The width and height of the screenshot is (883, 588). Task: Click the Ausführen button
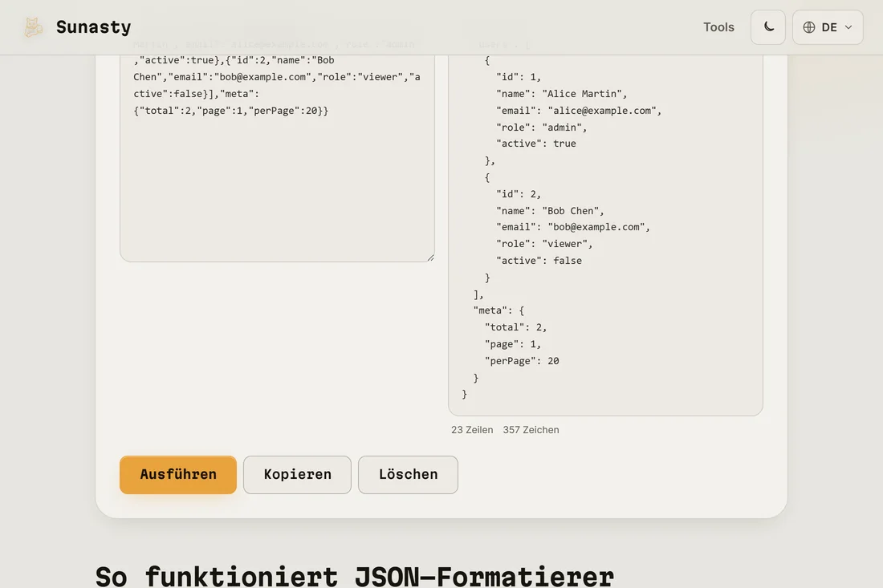[178, 474]
